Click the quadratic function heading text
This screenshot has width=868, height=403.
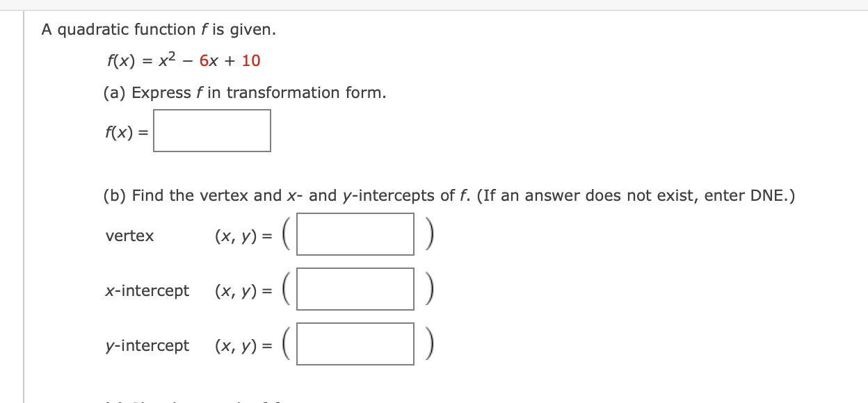click(x=159, y=29)
